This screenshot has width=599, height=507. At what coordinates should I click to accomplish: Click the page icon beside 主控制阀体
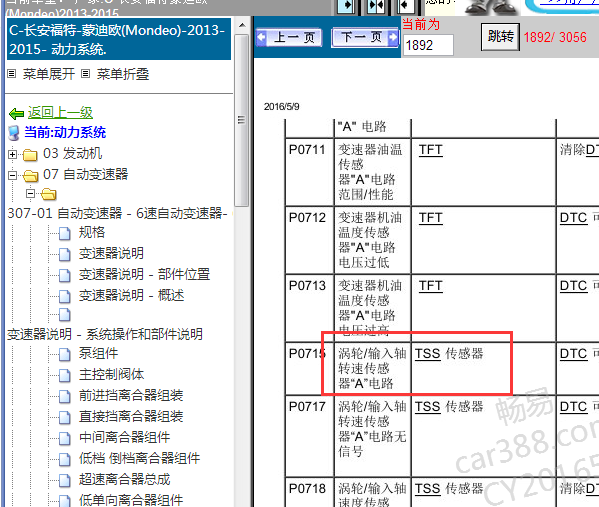coord(65,375)
